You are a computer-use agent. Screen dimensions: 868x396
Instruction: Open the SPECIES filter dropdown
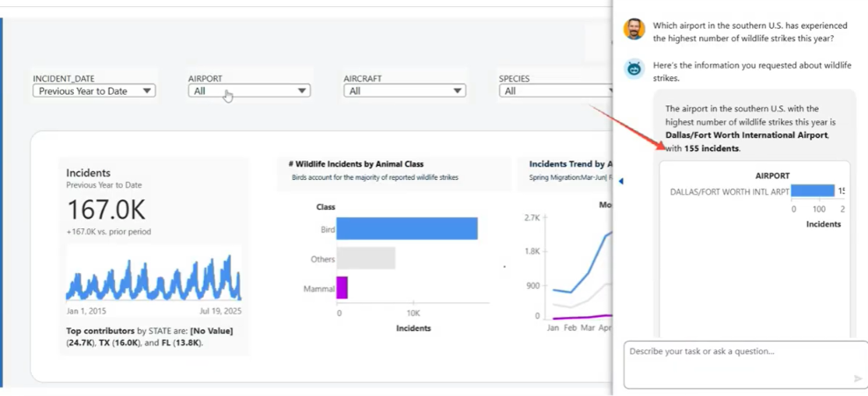click(556, 91)
